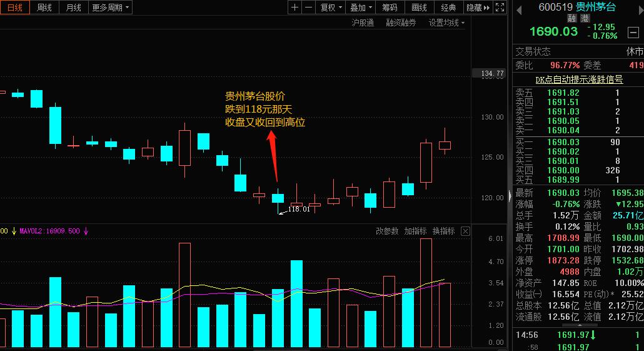The height and width of the screenshot is (351, 644).
Task: Click 买二 price 1690.02
Action: (563, 151)
